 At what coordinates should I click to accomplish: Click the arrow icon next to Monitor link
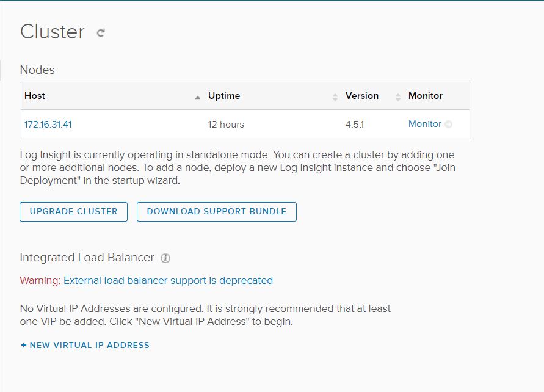click(448, 124)
